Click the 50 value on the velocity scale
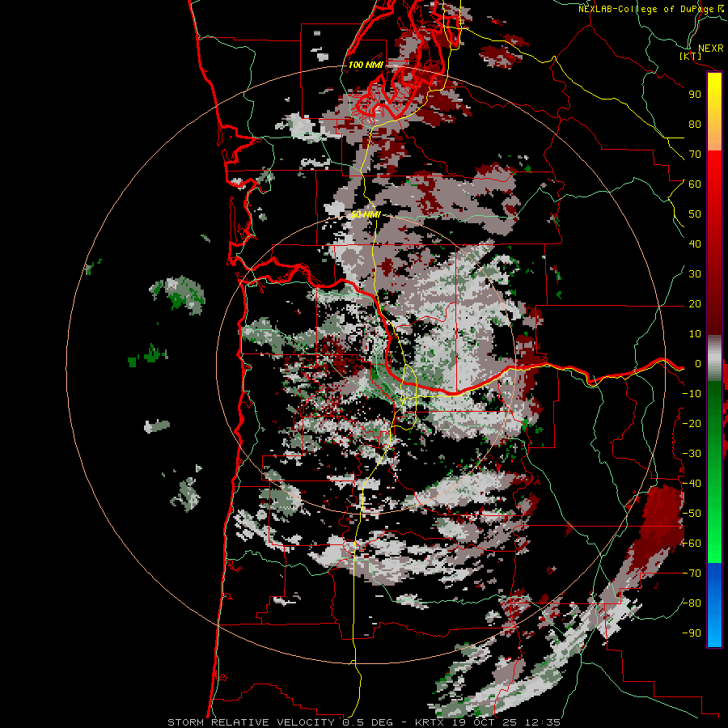The height and width of the screenshot is (728, 728). [x=695, y=214]
